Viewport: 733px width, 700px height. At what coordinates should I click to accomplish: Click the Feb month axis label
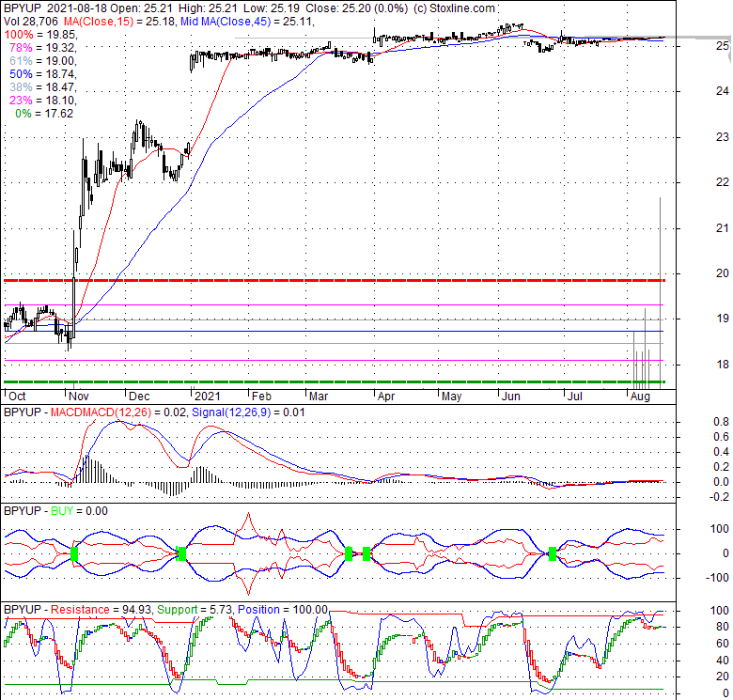[261, 397]
